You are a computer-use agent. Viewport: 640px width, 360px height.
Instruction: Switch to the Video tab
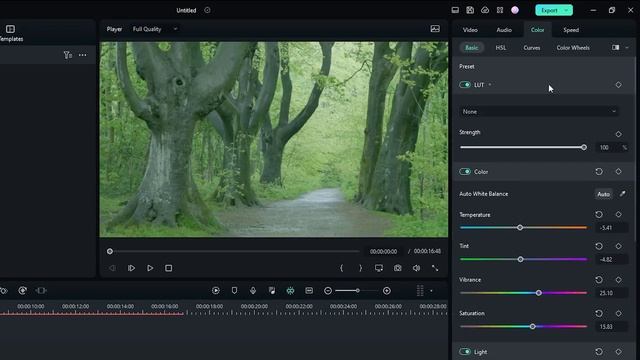tap(470, 30)
